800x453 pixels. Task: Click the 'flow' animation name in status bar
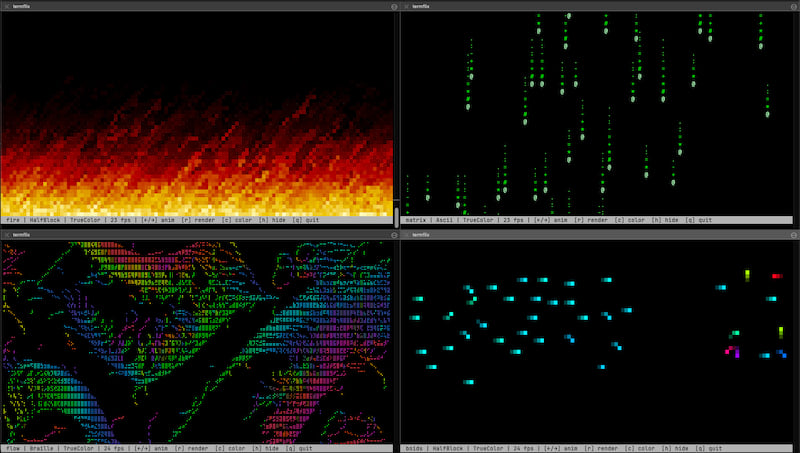tap(13, 449)
